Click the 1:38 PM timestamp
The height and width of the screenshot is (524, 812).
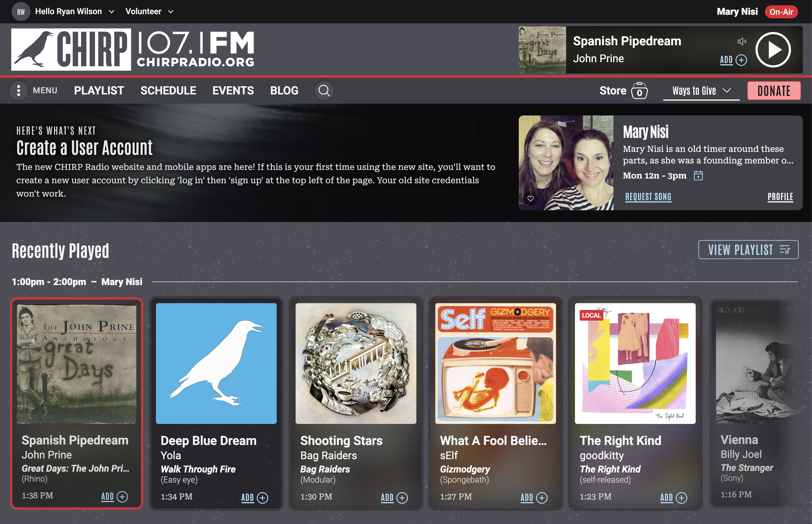(x=37, y=495)
